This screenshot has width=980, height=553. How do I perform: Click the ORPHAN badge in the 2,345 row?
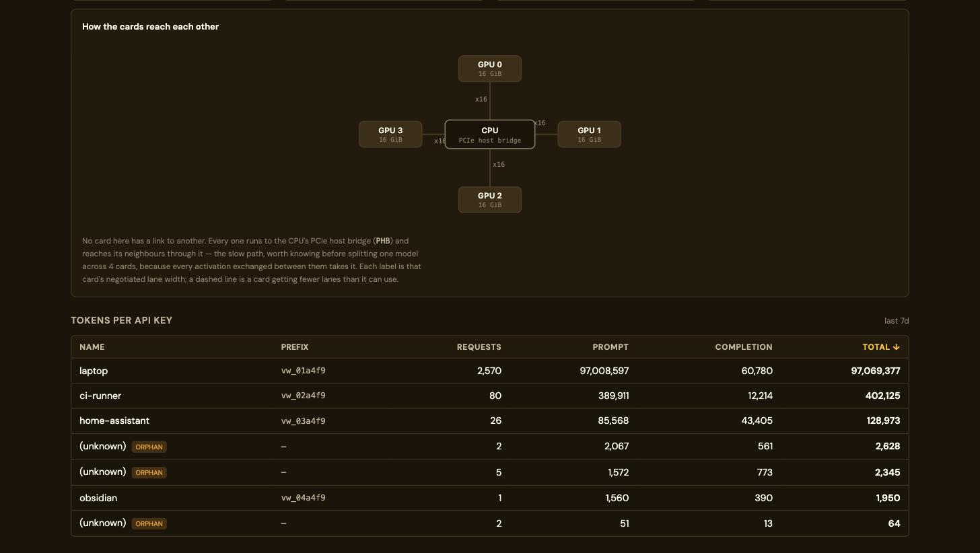[149, 472]
